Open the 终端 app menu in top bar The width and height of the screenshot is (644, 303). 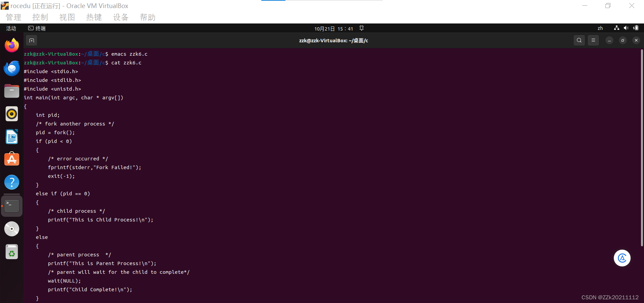click(37, 29)
